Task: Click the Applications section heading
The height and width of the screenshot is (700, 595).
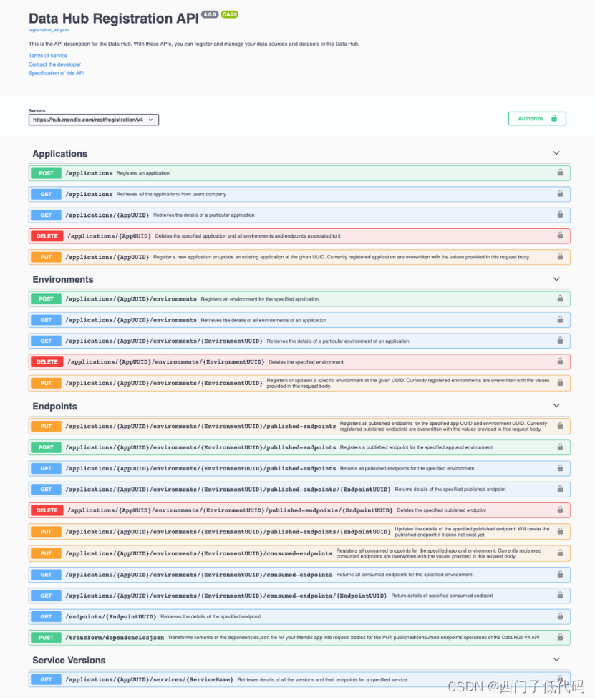Action: pyautogui.click(x=60, y=154)
